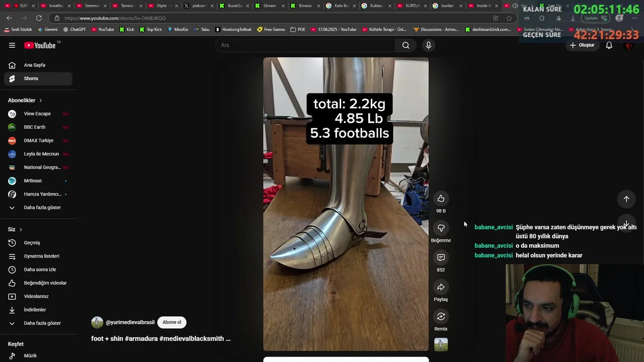Click the search magnifier button

[406, 45]
